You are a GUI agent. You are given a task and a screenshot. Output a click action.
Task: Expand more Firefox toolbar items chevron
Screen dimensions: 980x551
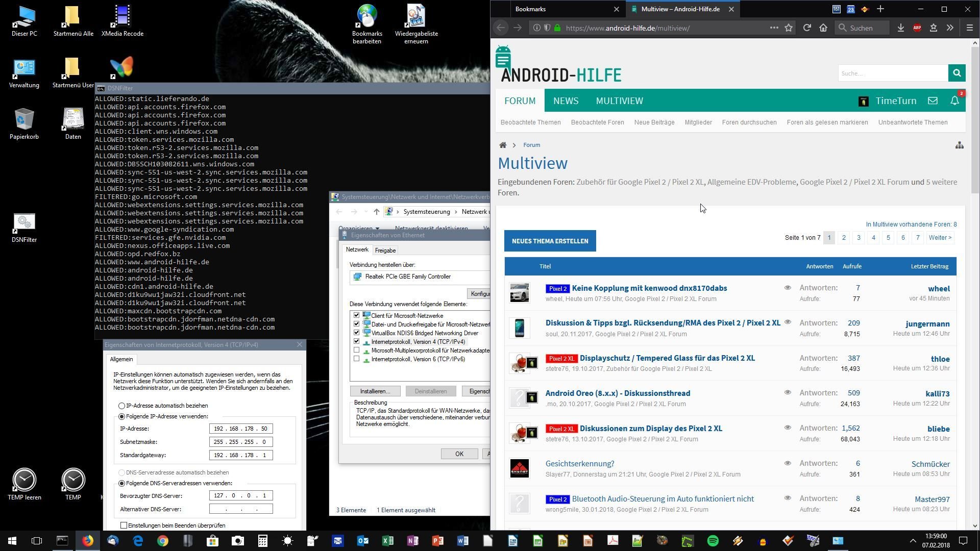coord(950,28)
